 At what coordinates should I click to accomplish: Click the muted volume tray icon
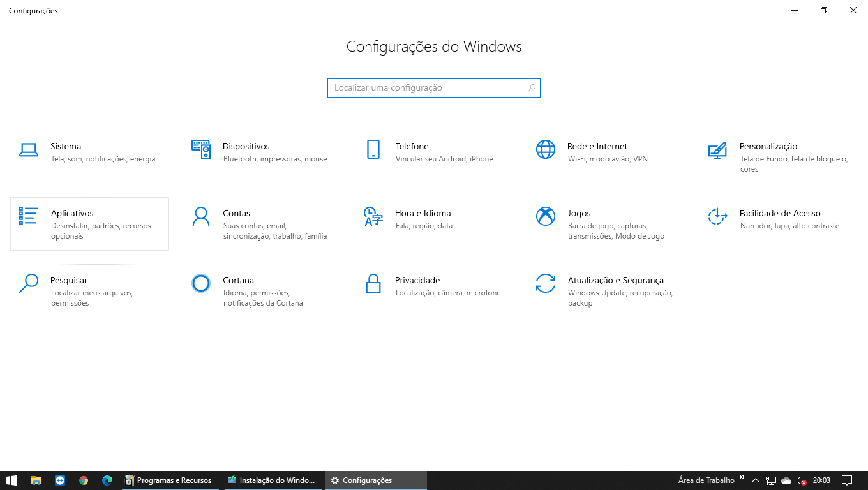pyautogui.click(x=802, y=480)
